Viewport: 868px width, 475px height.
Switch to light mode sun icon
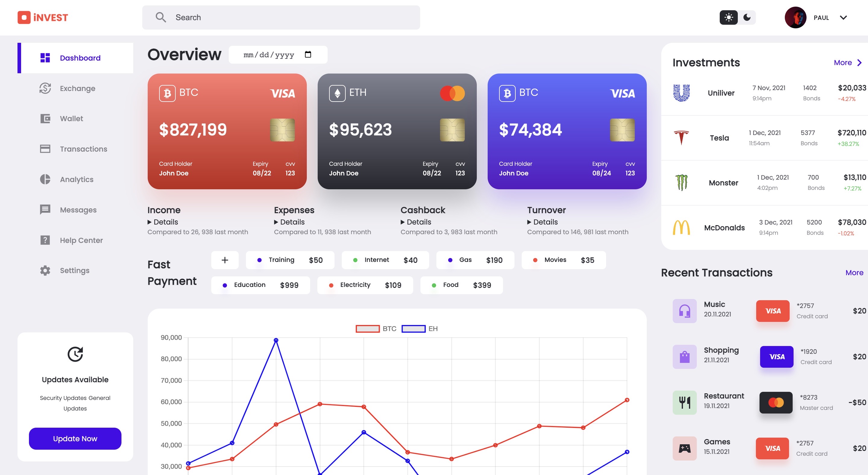(x=728, y=17)
